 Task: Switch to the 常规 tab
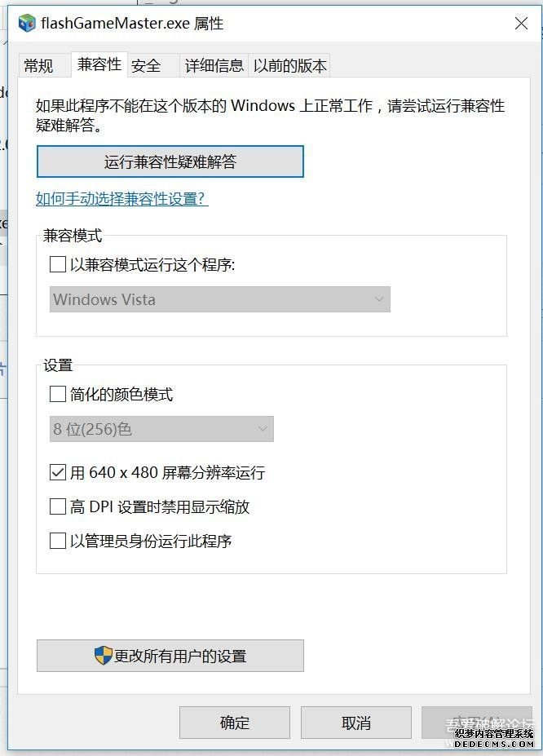(x=38, y=65)
